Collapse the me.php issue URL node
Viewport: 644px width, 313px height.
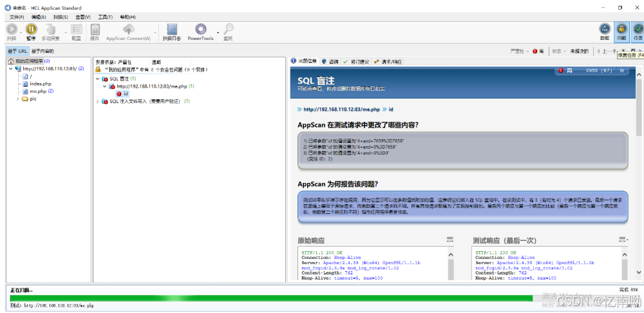[105, 86]
